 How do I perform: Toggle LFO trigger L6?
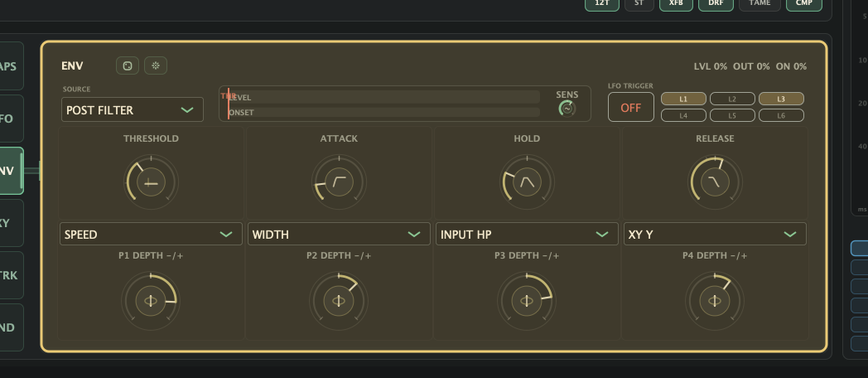pyautogui.click(x=781, y=115)
